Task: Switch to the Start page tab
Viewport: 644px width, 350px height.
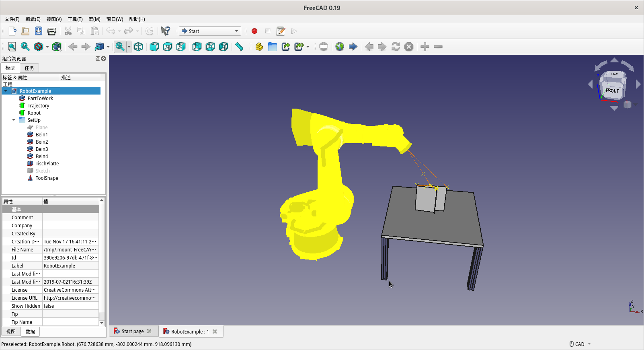Action: (132, 331)
